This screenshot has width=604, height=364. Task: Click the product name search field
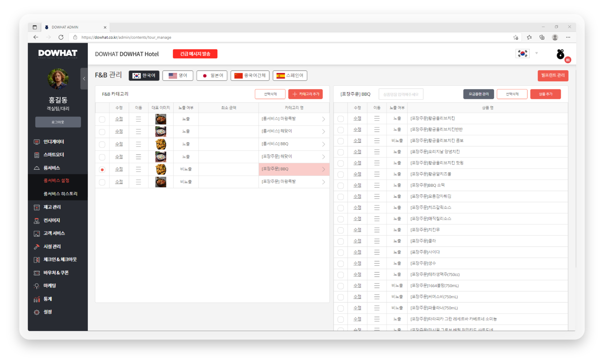401,94
